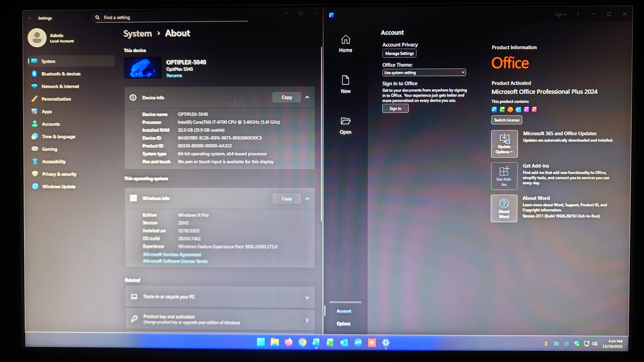Collapse the Device info section
The image size is (644, 362).
[307, 97]
